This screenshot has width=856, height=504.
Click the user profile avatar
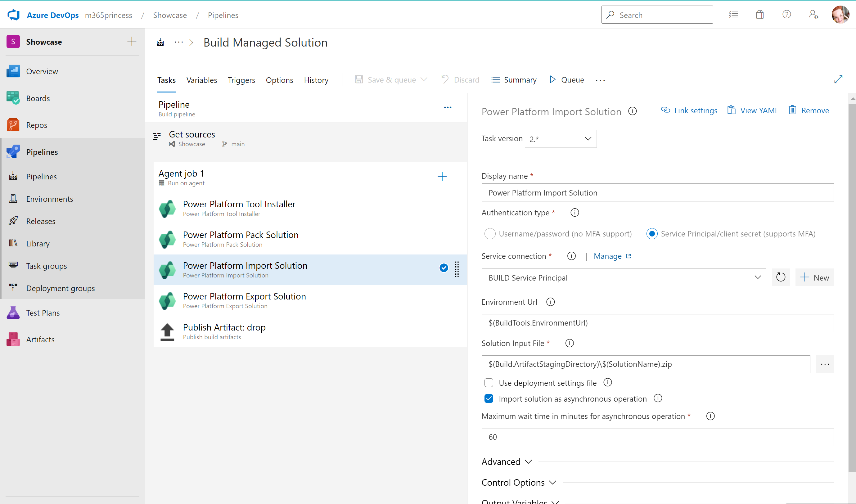point(840,15)
